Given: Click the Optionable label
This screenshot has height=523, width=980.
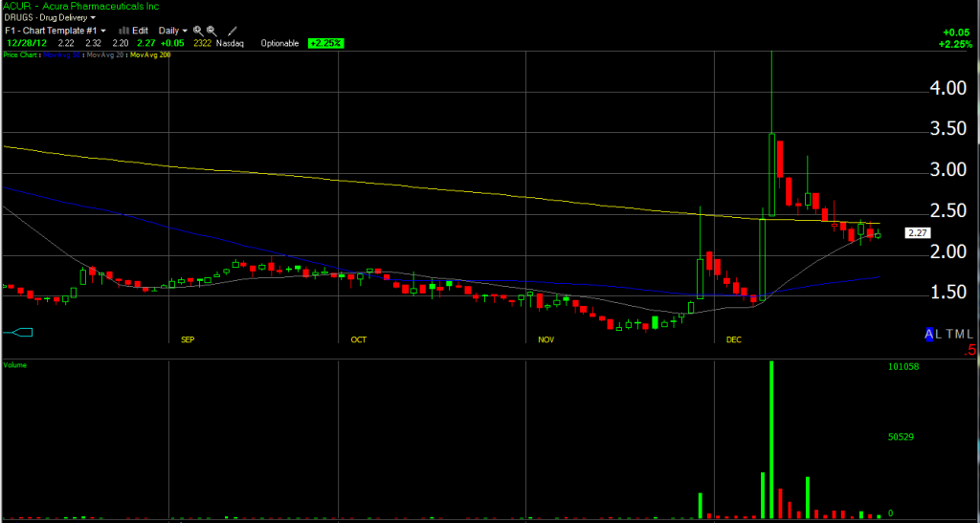Looking at the screenshot, I should pos(278,43).
